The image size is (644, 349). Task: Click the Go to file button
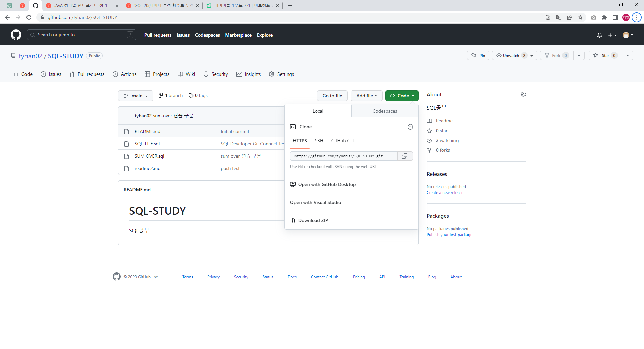click(332, 96)
